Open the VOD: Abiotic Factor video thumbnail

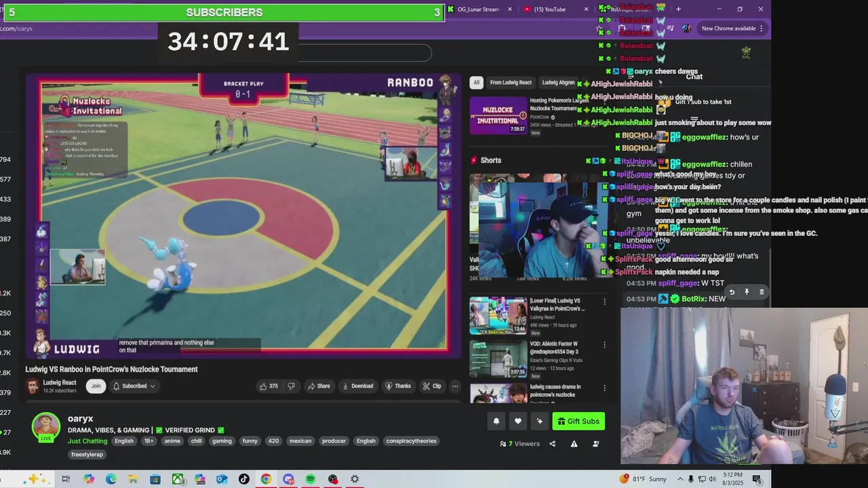pos(498,359)
